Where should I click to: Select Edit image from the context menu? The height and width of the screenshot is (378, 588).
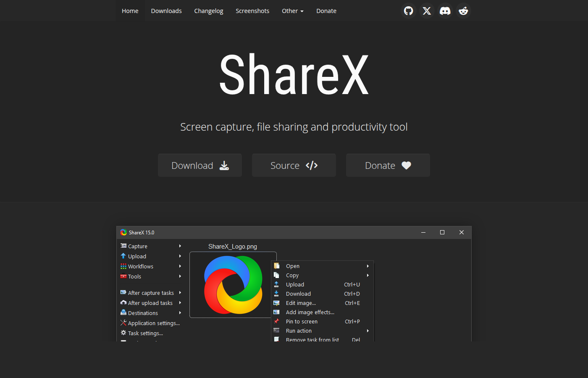coord(301,303)
